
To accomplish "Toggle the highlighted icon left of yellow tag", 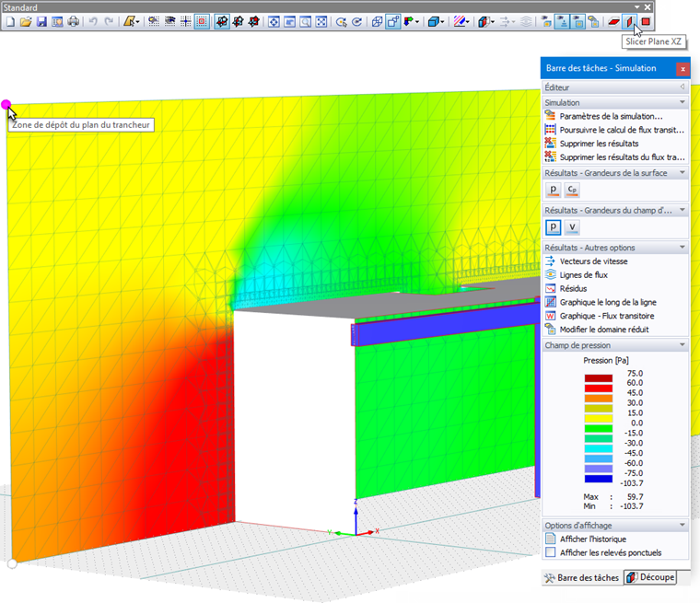I will pyautogui.click(x=577, y=22).
